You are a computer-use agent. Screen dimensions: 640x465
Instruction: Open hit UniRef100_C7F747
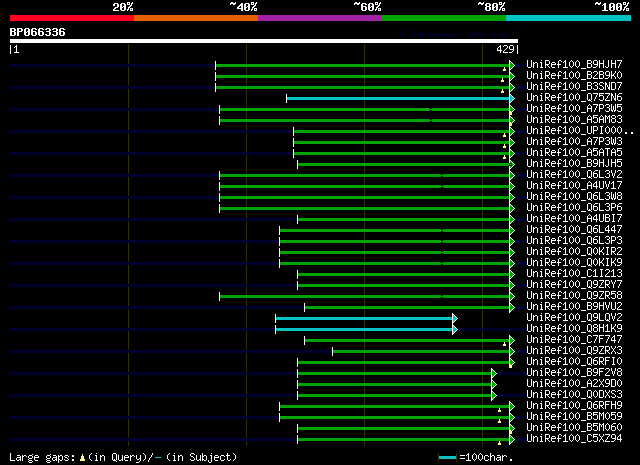(x=574, y=340)
